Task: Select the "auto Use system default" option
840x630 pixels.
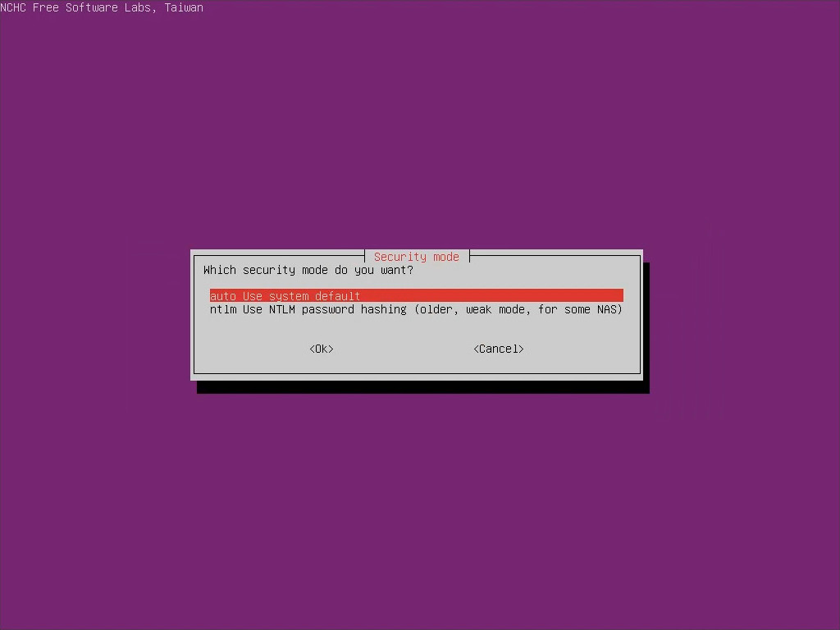Action: (x=285, y=296)
